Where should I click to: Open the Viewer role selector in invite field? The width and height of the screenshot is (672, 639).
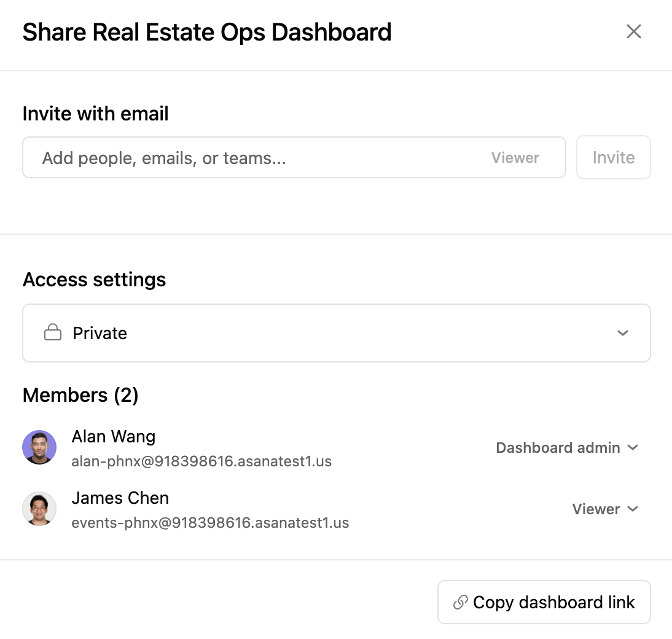click(x=515, y=158)
